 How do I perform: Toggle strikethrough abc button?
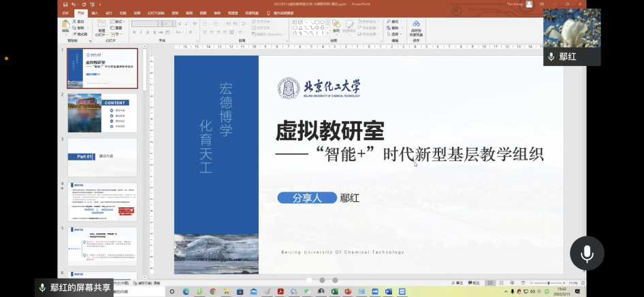click(x=161, y=32)
